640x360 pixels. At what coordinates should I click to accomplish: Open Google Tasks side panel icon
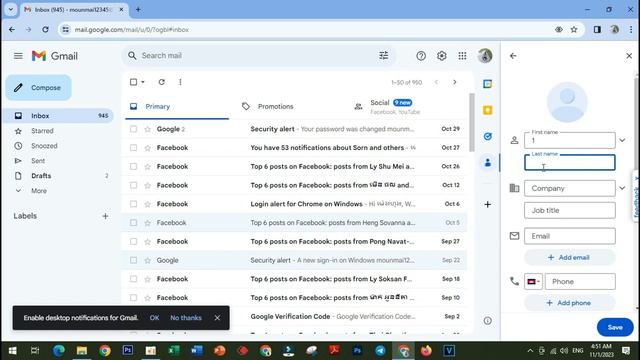tap(487, 136)
